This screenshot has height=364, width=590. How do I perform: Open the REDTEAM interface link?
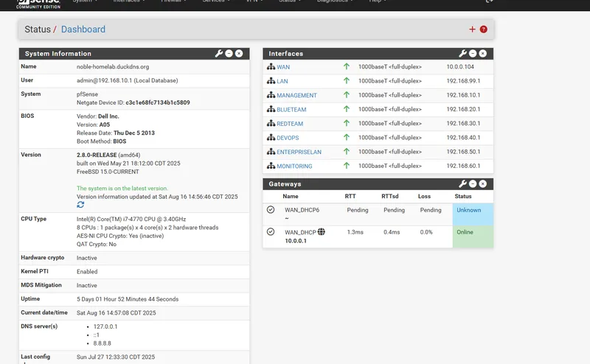click(x=290, y=124)
